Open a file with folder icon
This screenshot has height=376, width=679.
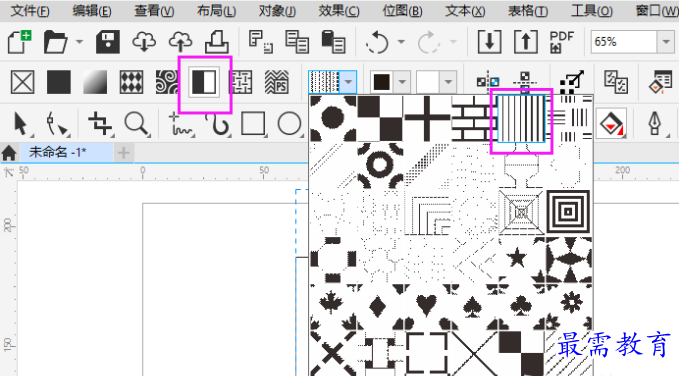tap(55, 42)
